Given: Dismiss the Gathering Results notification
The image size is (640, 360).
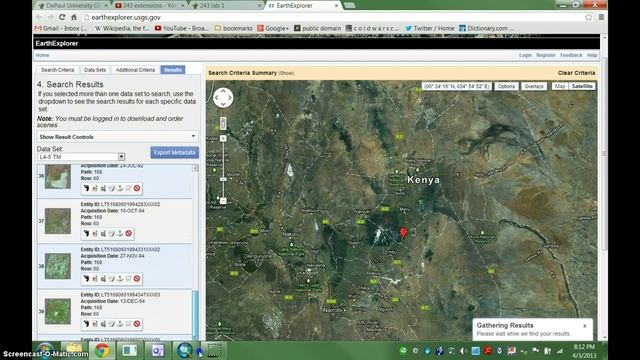Looking at the screenshot, I should 584,326.
